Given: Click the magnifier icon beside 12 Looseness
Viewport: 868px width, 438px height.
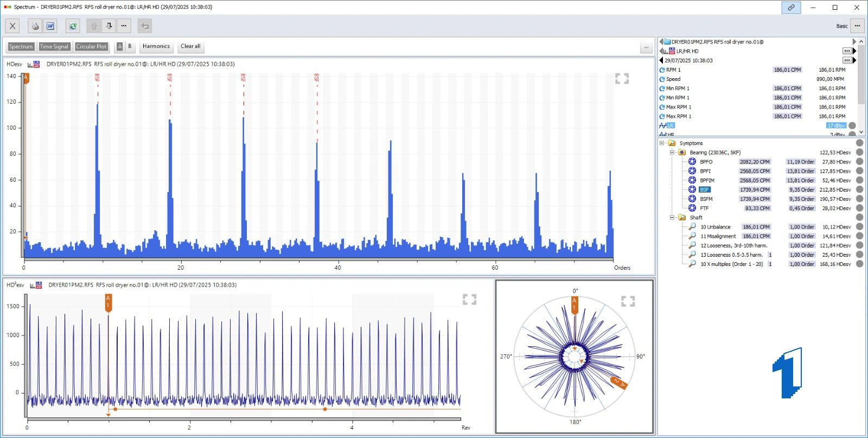Looking at the screenshot, I should pos(692,245).
